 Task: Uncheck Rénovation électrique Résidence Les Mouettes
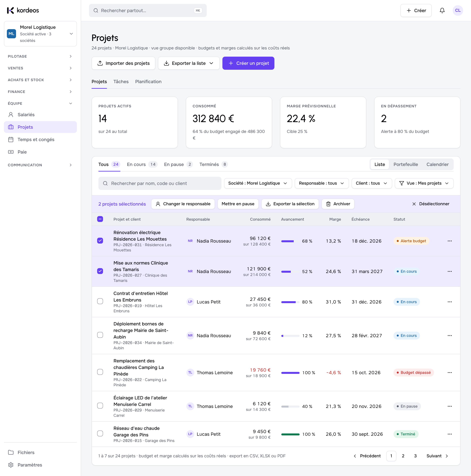100,241
